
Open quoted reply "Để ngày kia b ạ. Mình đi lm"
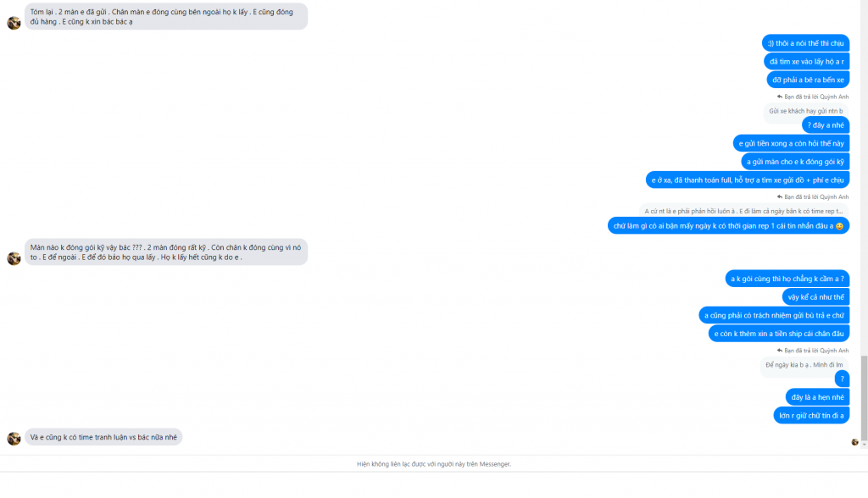click(x=804, y=365)
